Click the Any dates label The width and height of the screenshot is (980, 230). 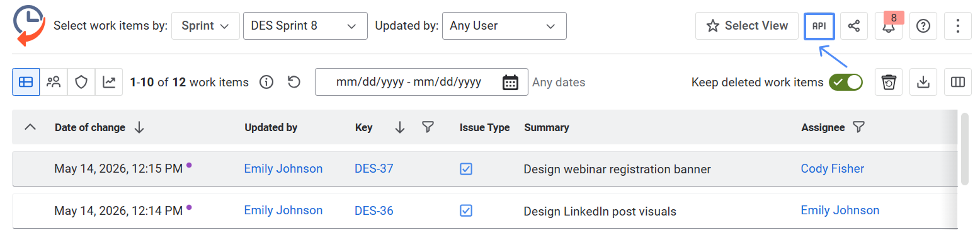(x=559, y=82)
